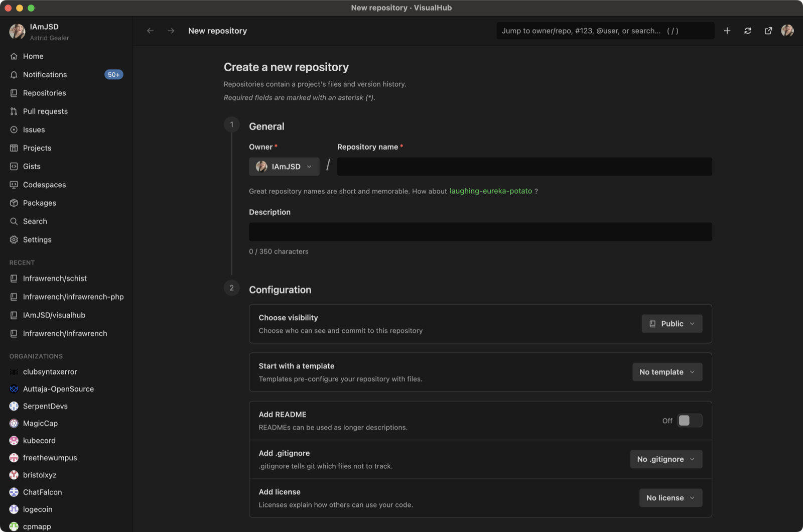Open recent repo IAmJSD/visualhub

tap(66, 315)
